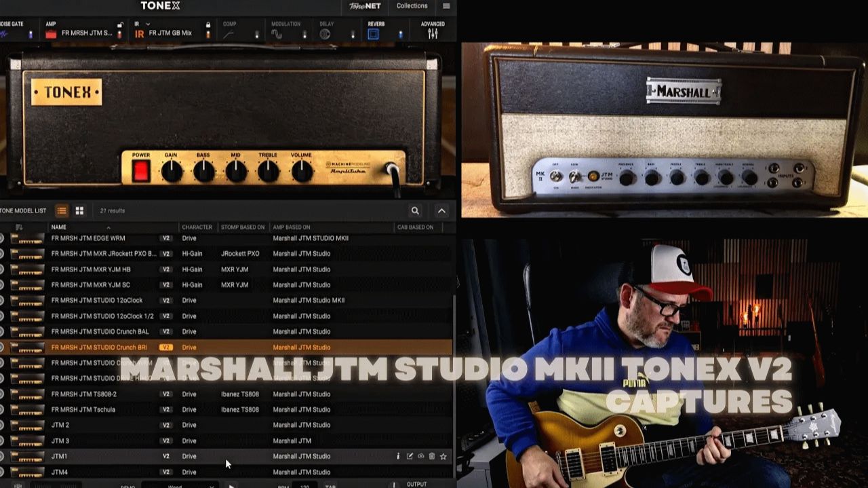This screenshot has height=488, width=868.
Task: Sort by STOMP BASED ON column
Action: (242, 227)
